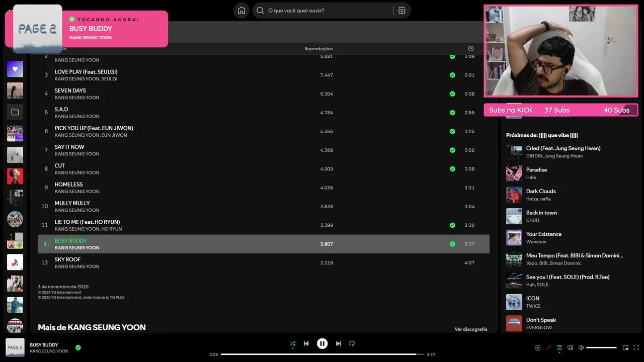The width and height of the screenshot is (644, 362).
Task: Toggle the queue panel icon
Action: pyautogui.click(x=559, y=348)
